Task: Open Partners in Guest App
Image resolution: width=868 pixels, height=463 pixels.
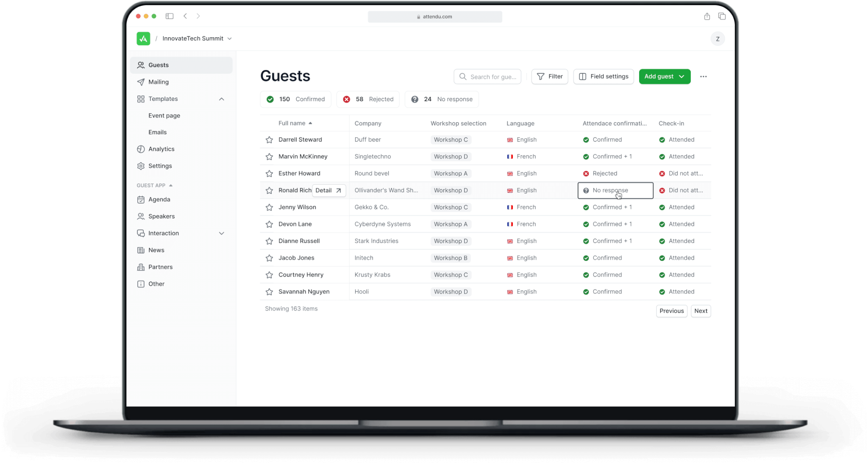Action: tap(181, 267)
